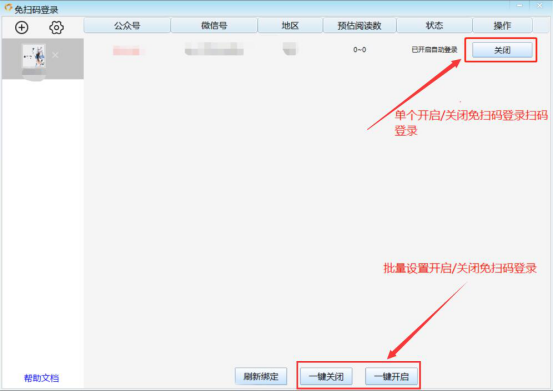Viewport: 553px width, 391px height.
Task: Click the 一键关闭 button
Action: click(326, 376)
